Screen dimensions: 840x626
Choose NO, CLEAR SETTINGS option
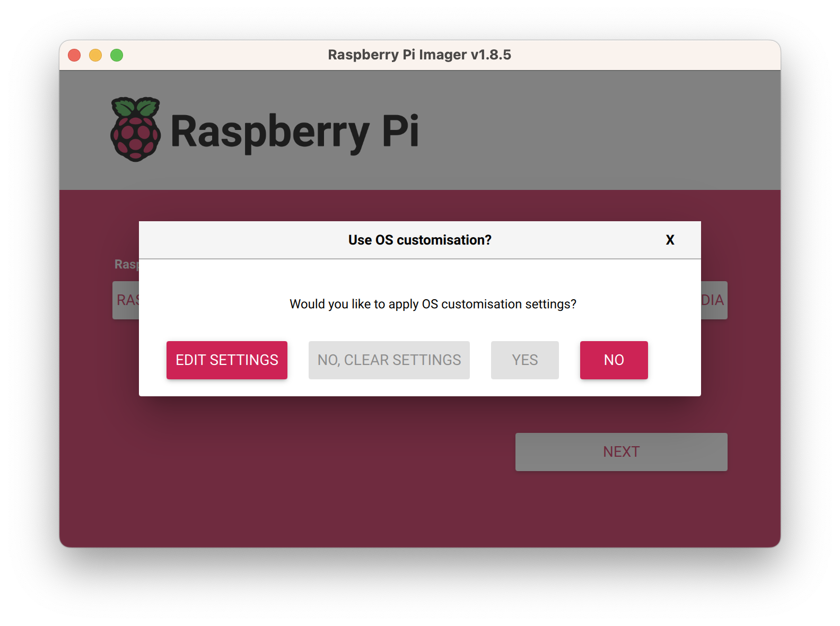point(389,360)
